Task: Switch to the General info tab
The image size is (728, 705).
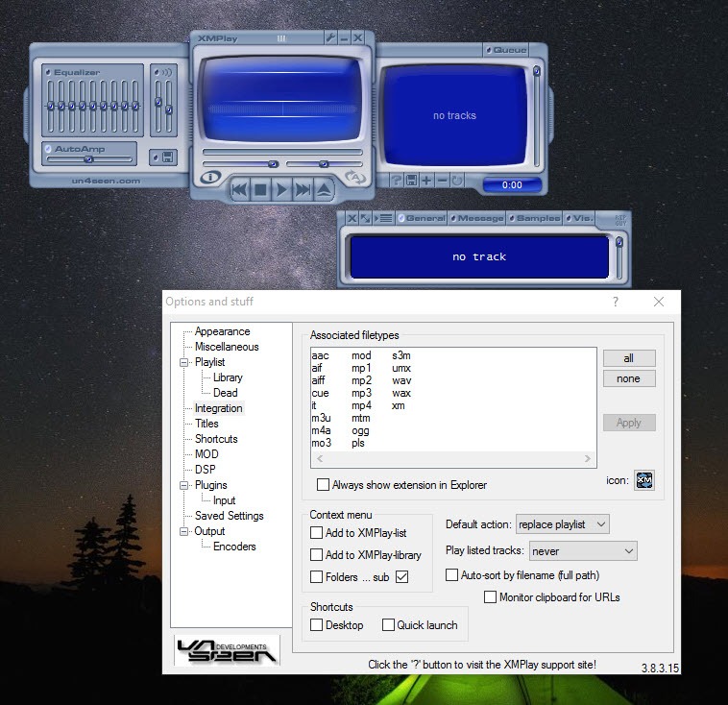Action: coord(422,218)
